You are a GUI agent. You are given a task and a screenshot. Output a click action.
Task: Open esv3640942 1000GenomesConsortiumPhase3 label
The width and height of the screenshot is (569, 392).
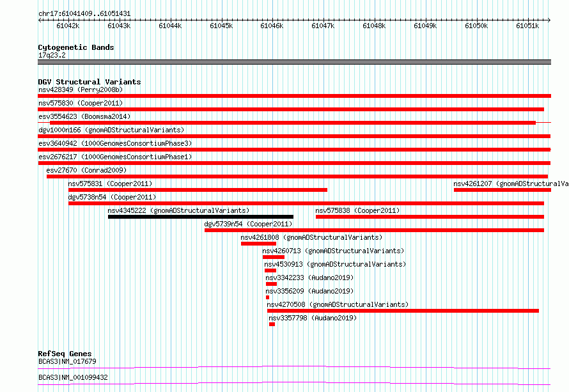(x=115, y=143)
